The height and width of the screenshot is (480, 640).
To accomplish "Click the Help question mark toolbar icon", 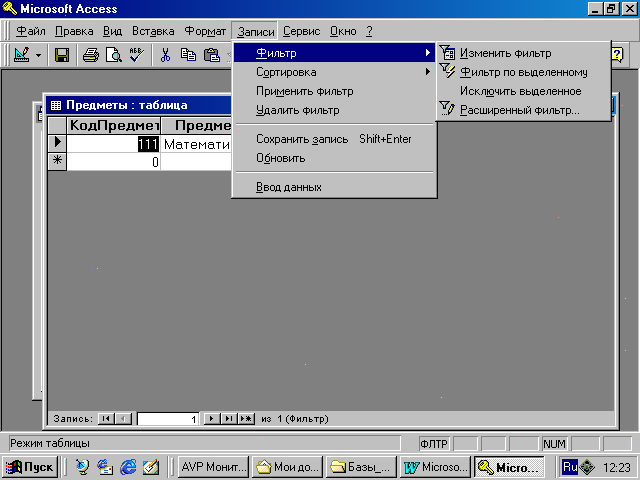I will click(x=617, y=55).
